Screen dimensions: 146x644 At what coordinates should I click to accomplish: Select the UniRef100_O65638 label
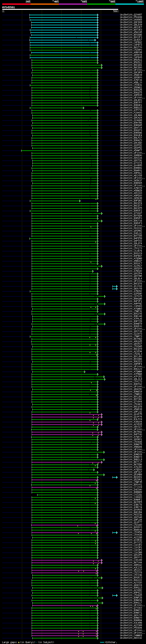131,198
